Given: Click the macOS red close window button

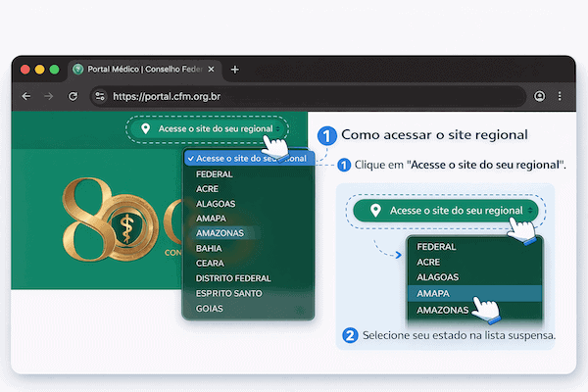Looking at the screenshot, I should [x=25, y=70].
